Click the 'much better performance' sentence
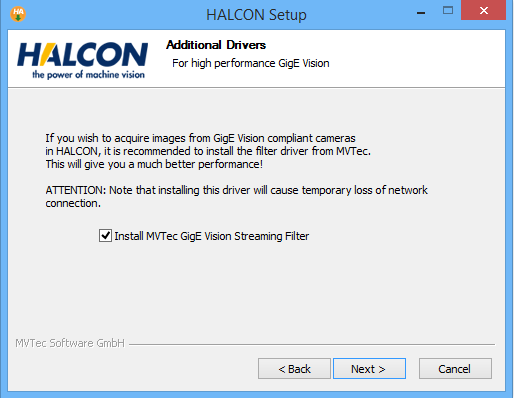Screen dimensions: 514x398 coord(154,164)
